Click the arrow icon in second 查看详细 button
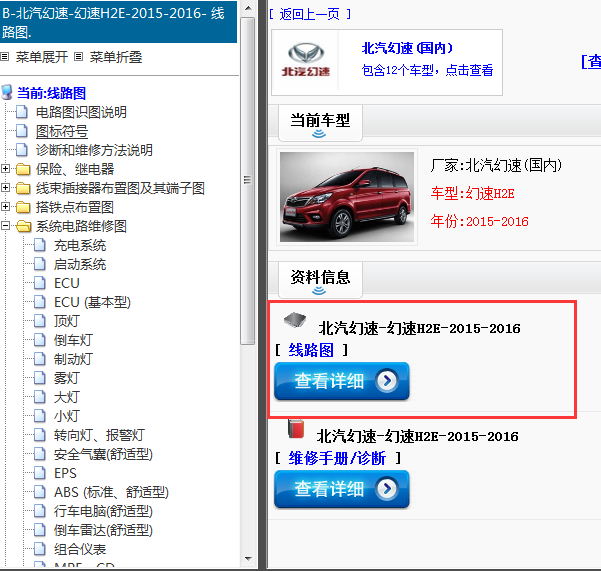The image size is (601, 571). point(387,489)
